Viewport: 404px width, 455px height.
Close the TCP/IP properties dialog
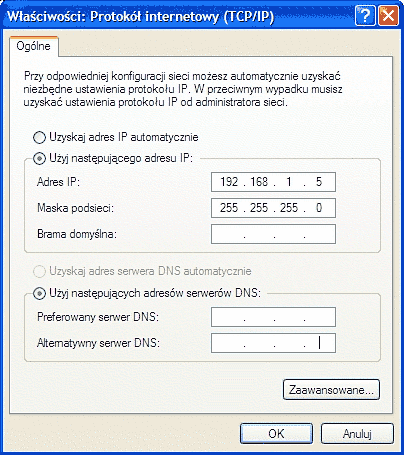tap(388, 16)
